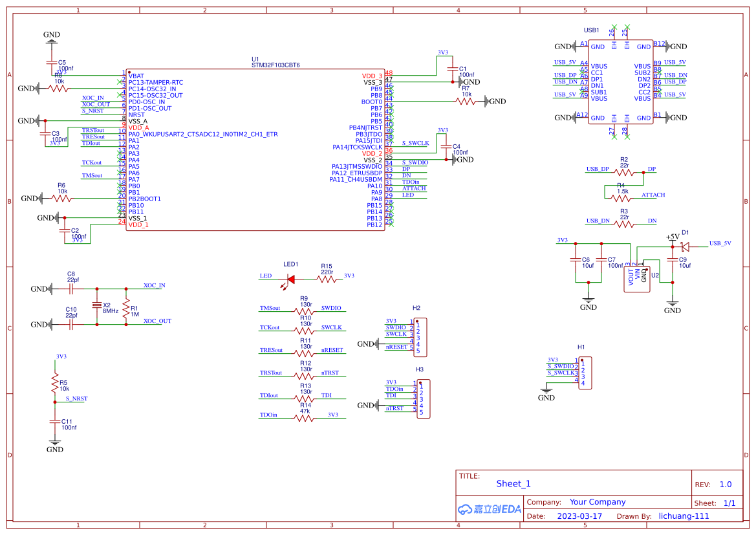Click the BOOT0 pin label
The image size is (756, 535).
click(x=372, y=102)
